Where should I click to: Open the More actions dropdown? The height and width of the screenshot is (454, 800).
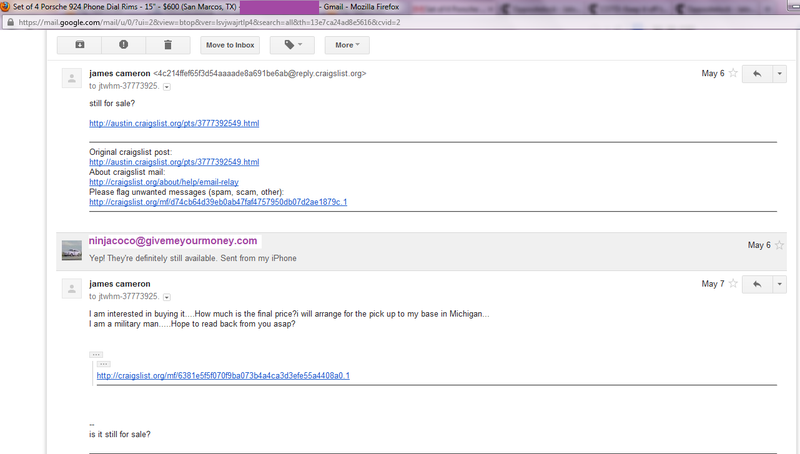click(x=347, y=45)
